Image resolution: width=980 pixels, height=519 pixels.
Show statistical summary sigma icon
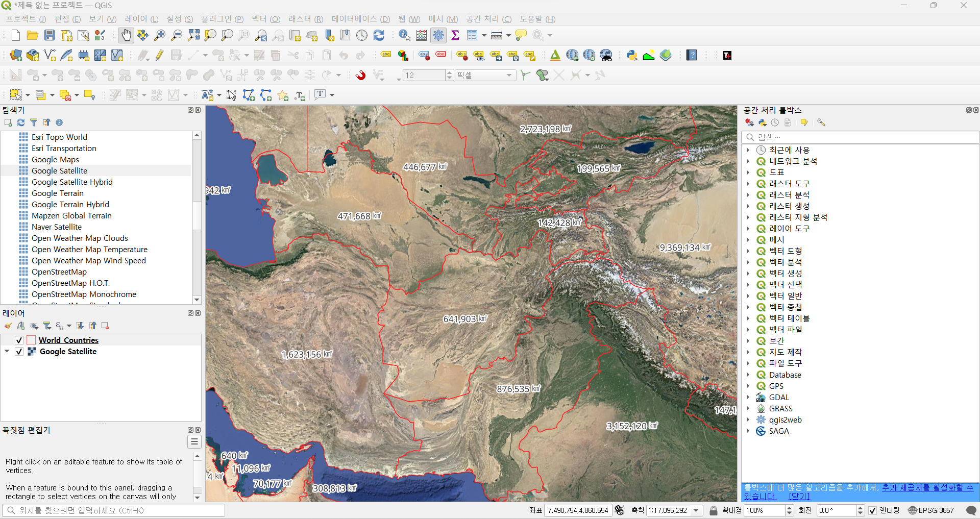click(x=455, y=35)
